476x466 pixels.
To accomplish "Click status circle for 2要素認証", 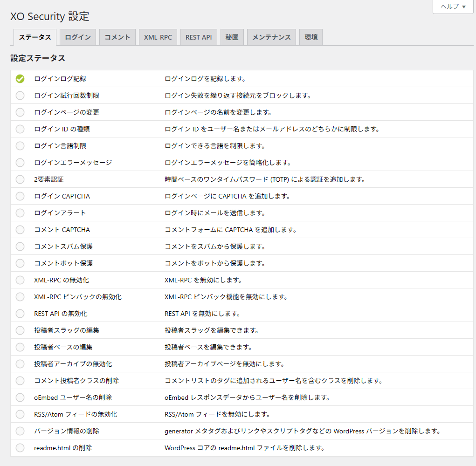I will pyautogui.click(x=20, y=179).
